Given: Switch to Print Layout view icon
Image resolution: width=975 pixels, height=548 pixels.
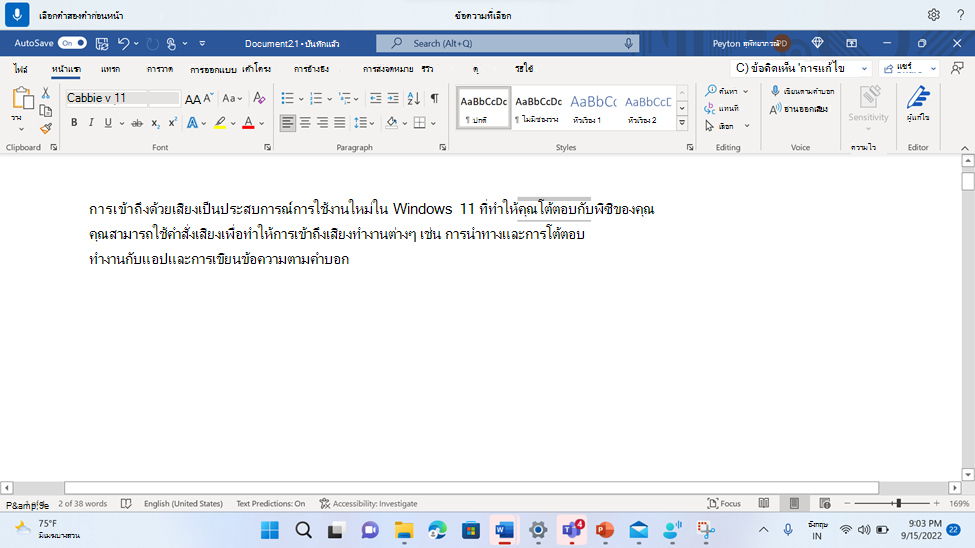Looking at the screenshot, I should coord(794,503).
